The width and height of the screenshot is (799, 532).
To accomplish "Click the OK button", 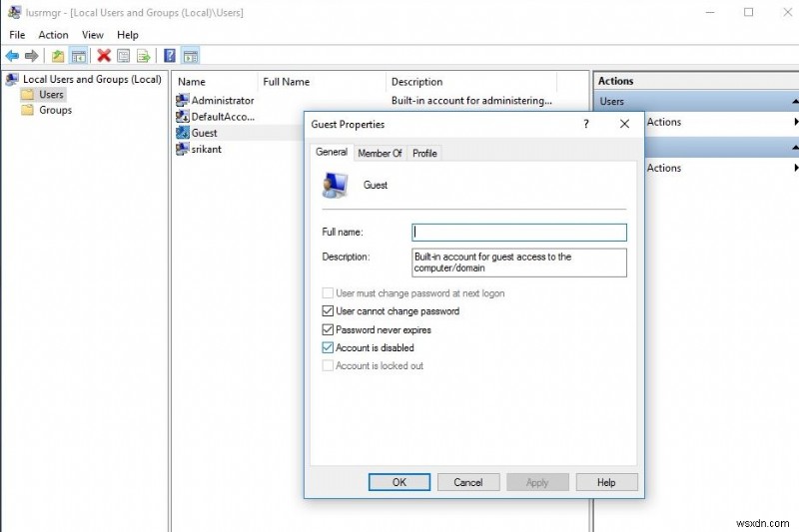I will point(399,482).
